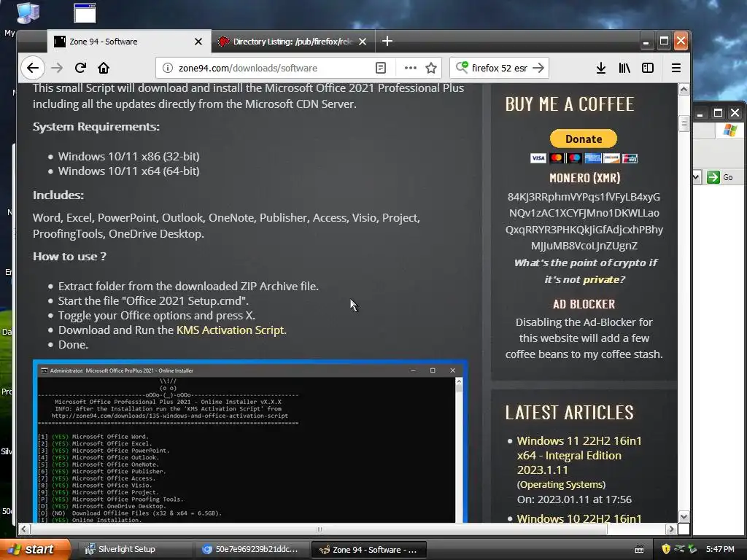747x560 pixels.
Task: Open the Windows Start menu
Action: (x=34, y=549)
